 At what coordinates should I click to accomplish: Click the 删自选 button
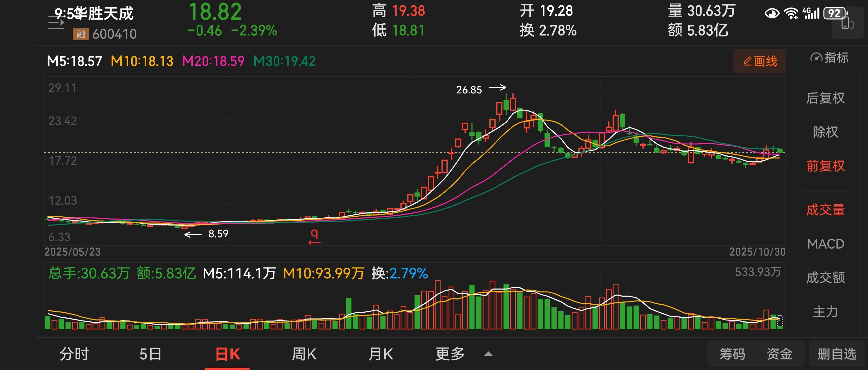point(837,354)
